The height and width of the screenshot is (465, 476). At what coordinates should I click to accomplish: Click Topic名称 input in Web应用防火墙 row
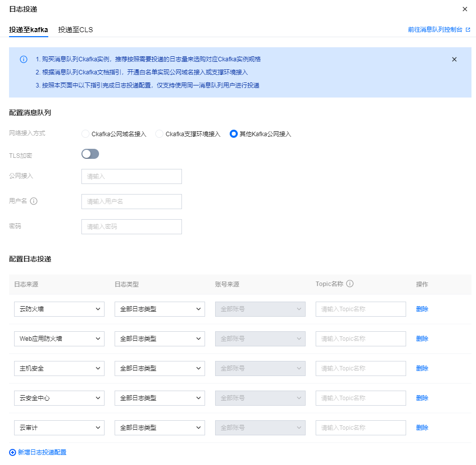360,339
